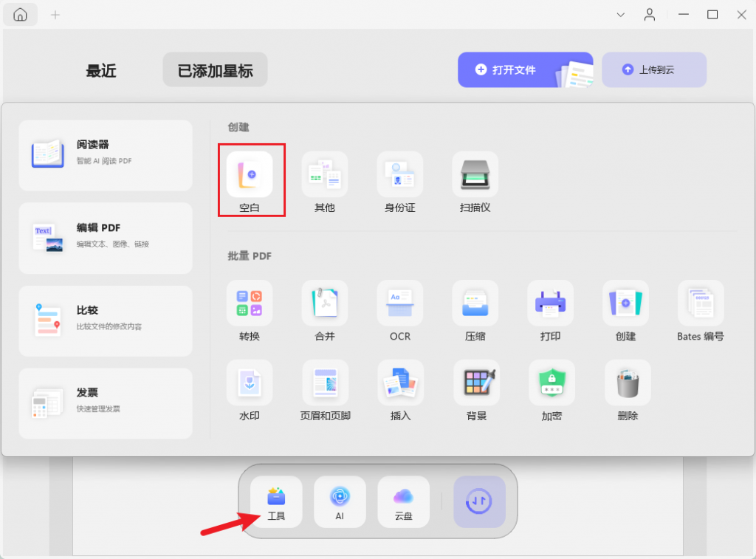Open the 工具 tools dock item
This screenshot has width=756, height=559.
276,502
